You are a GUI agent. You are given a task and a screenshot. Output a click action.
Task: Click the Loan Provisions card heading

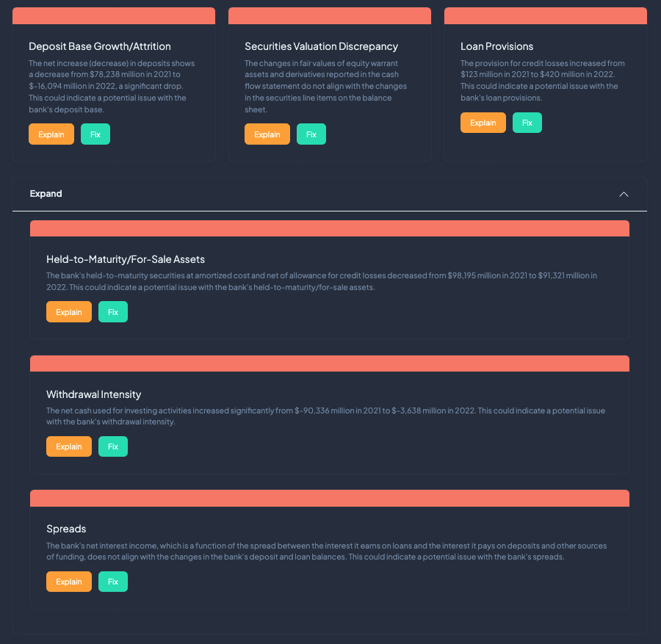pos(496,46)
